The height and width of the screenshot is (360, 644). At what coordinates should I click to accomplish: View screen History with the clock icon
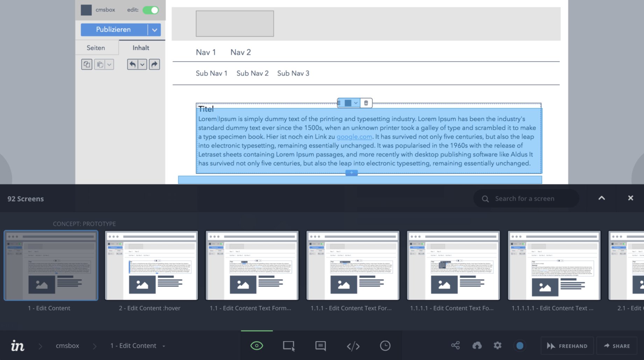pos(385,346)
